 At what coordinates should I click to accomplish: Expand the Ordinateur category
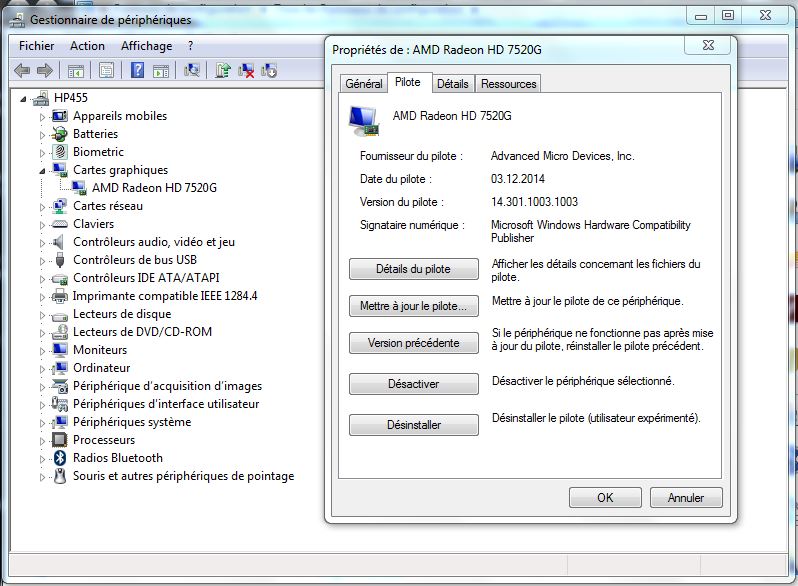(42, 369)
